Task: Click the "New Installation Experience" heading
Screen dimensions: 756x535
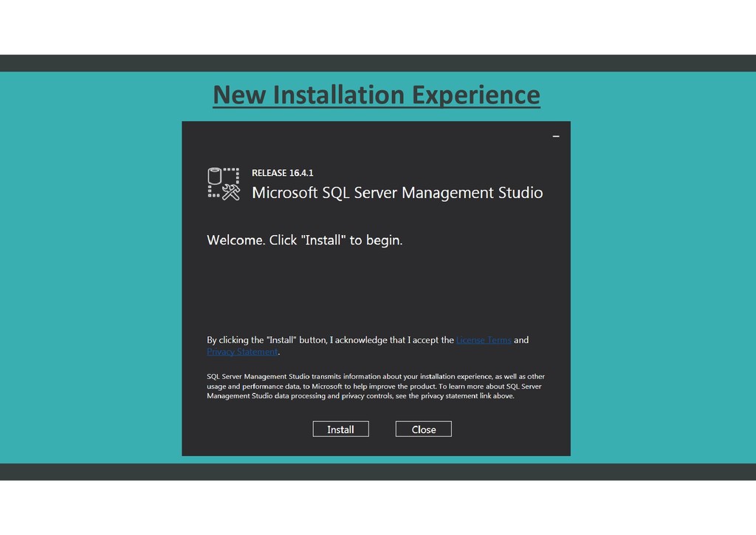Action: 377,95
